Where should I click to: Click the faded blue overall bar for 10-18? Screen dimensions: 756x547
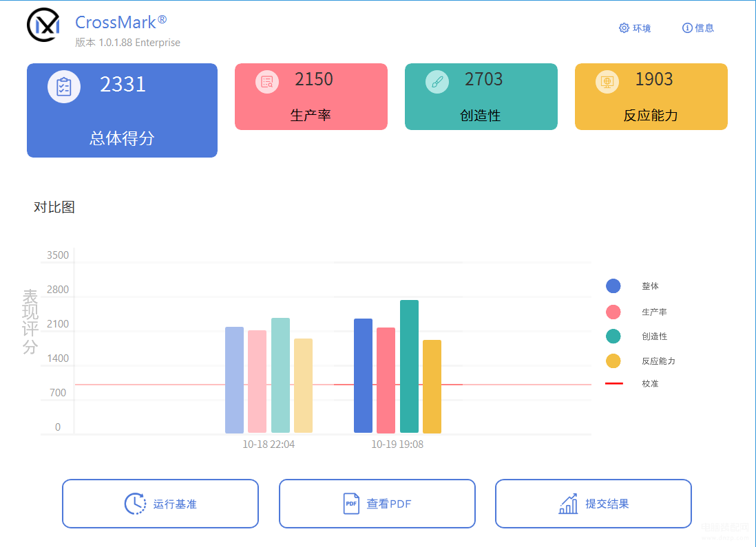point(234,380)
